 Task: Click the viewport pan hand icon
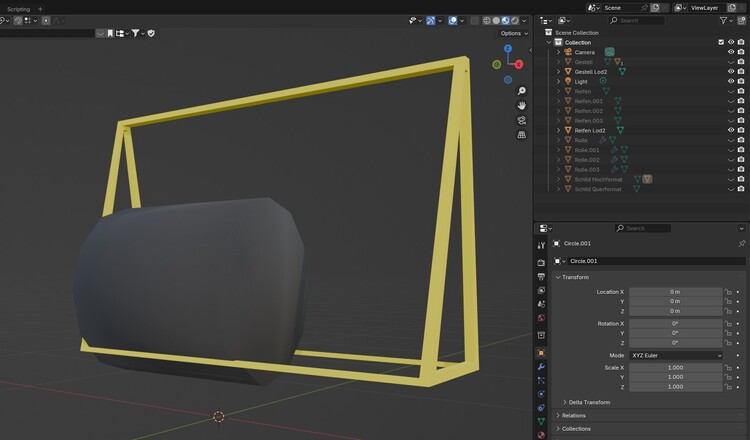tap(521, 105)
